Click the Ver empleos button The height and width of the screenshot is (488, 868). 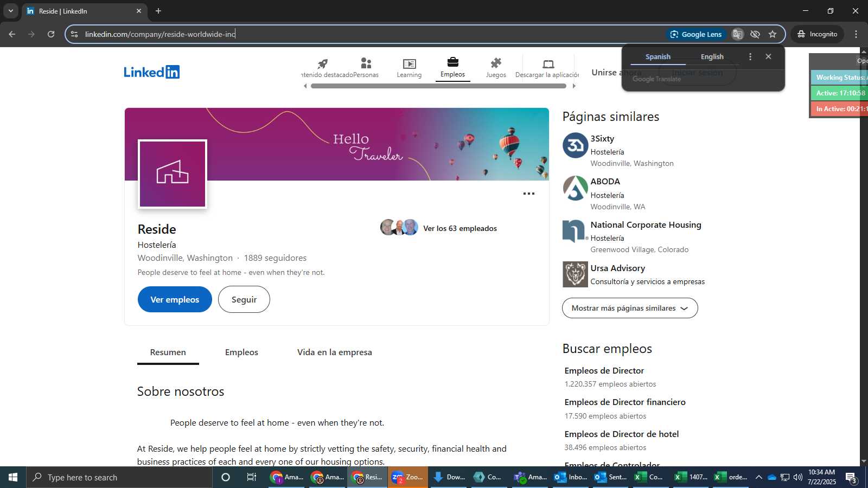[175, 299]
